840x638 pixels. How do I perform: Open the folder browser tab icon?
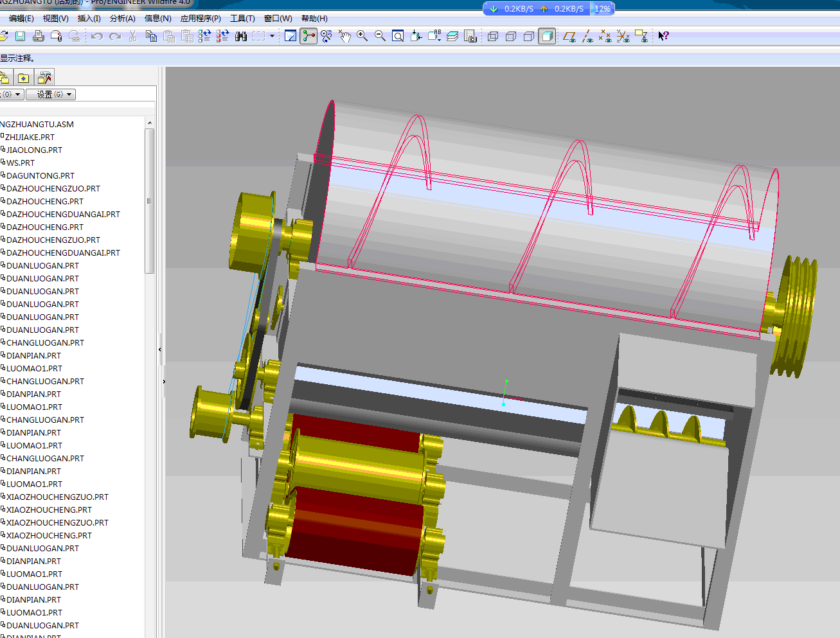[x=4, y=78]
